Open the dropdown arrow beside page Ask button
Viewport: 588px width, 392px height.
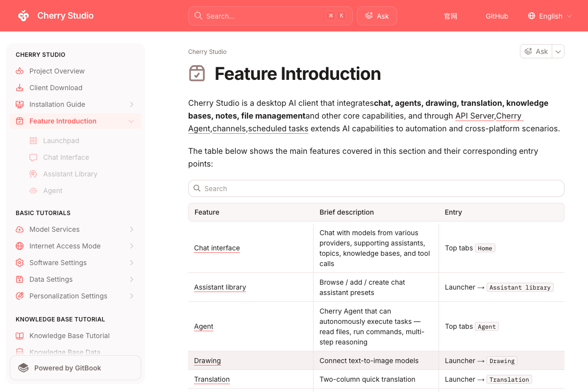[558, 51]
